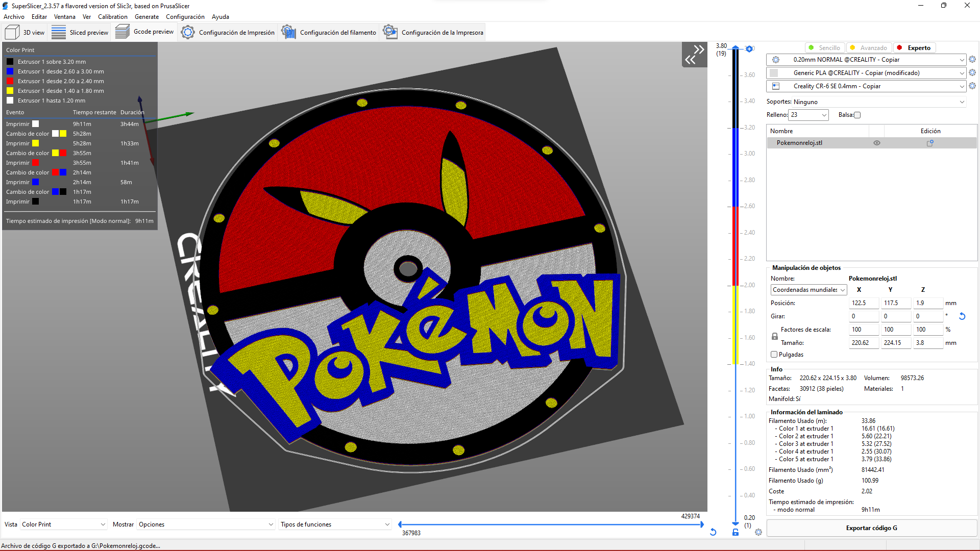Open the Generate menu
Image resolution: width=980 pixels, height=551 pixels.
pos(147,17)
